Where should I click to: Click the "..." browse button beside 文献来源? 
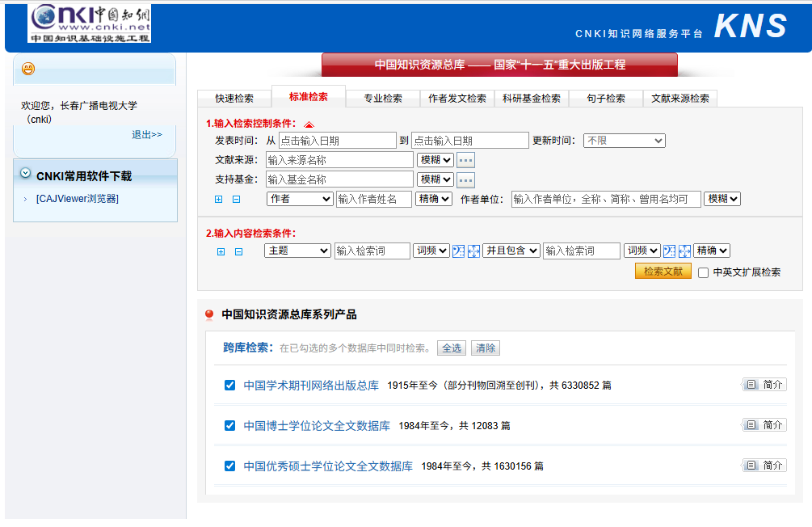pyautogui.click(x=465, y=160)
